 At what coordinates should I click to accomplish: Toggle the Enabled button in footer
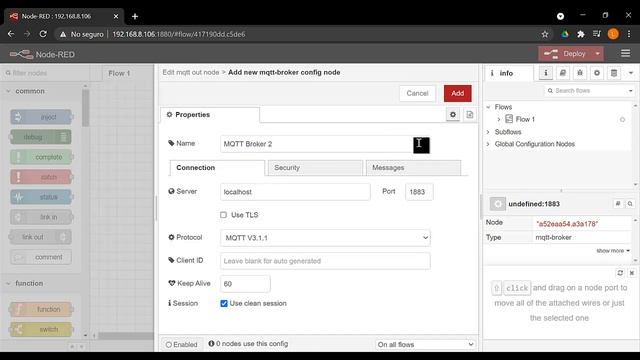click(182, 344)
